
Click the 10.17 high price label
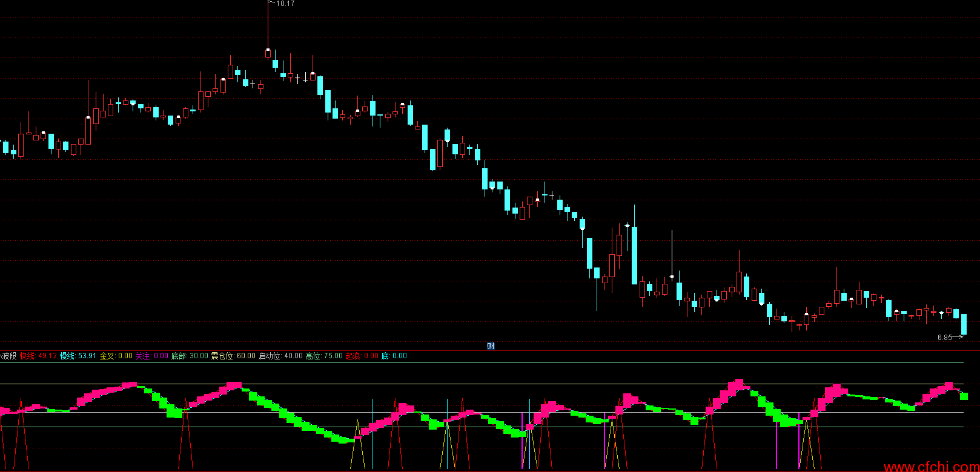(x=285, y=4)
